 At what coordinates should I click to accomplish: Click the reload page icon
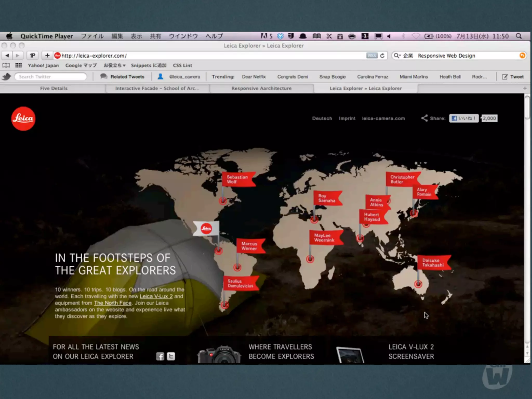[x=382, y=56]
